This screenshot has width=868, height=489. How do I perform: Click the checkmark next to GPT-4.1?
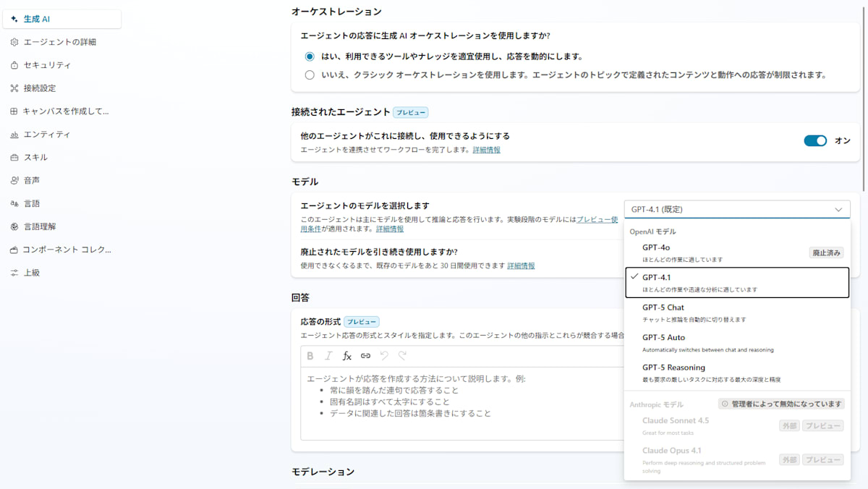pyautogui.click(x=634, y=277)
